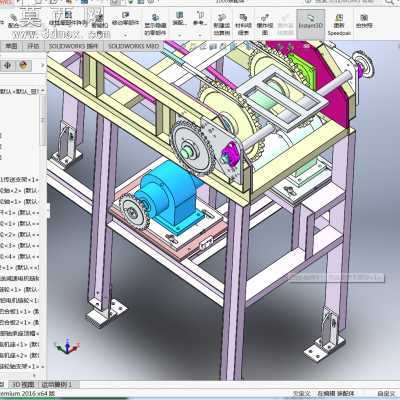Click the Linear Component Pattern icon
The width and height of the screenshot is (400, 400).
[68, 19]
